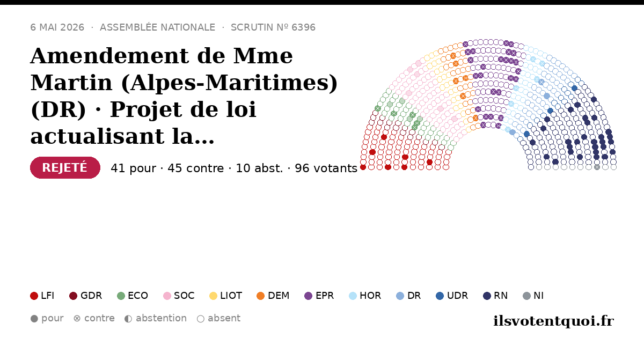644x338 pixels.
Task: Select the EPR purple legend dot
Action: tap(308, 296)
